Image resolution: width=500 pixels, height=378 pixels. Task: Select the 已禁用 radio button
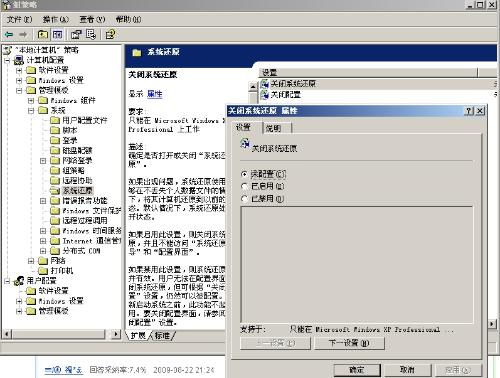(x=244, y=199)
